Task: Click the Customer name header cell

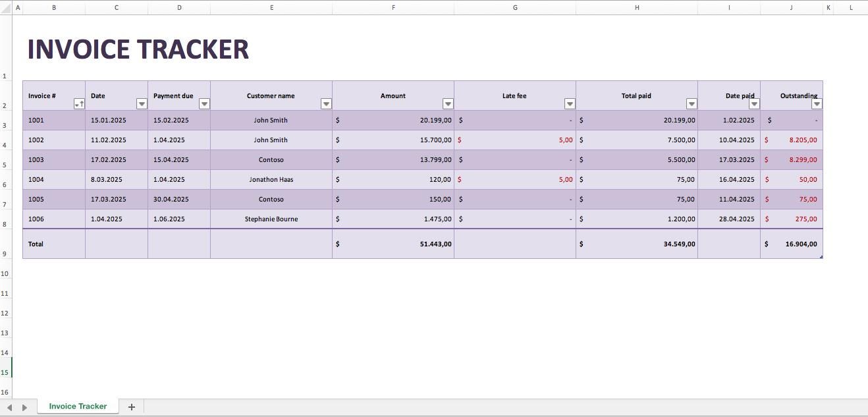Action: click(271, 96)
